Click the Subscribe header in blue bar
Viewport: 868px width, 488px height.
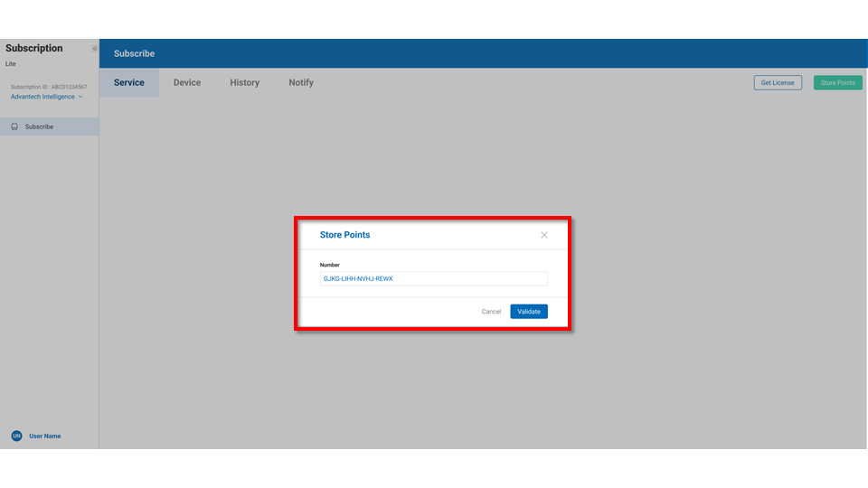(x=134, y=53)
